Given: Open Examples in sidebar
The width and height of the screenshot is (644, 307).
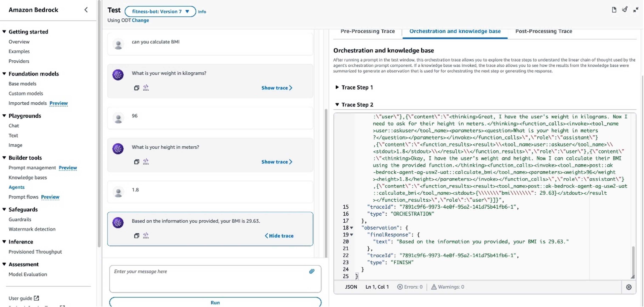Looking at the screenshot, I should pyautogui.click(x=19, y=51).
